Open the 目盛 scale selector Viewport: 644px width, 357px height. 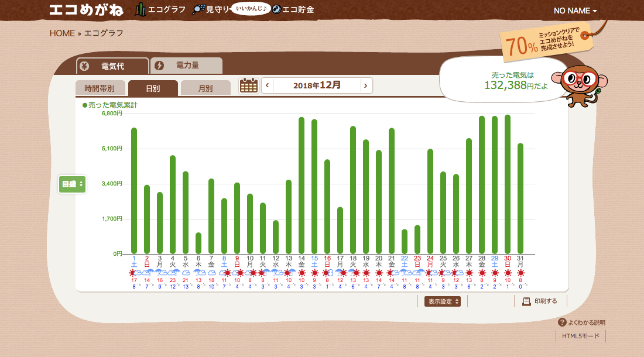pyautogui.click(x=72, y=184)
